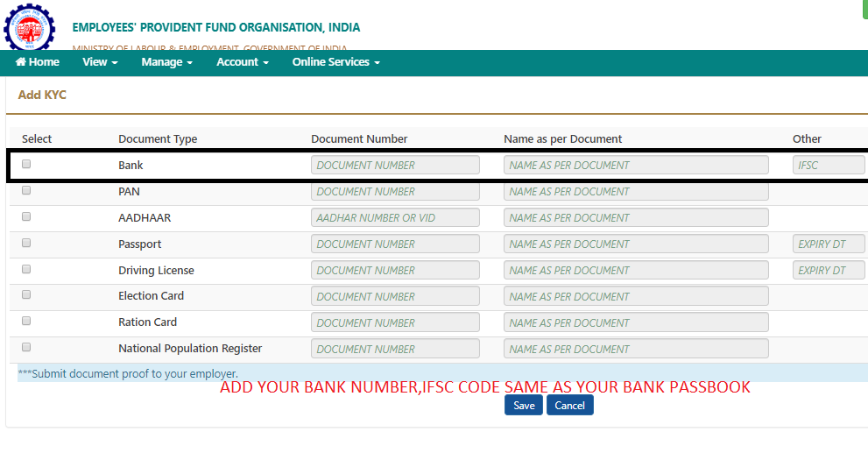The image size is (868, 453).
Task: Click the 'Other' column header
Action: [x=807, y=139]
